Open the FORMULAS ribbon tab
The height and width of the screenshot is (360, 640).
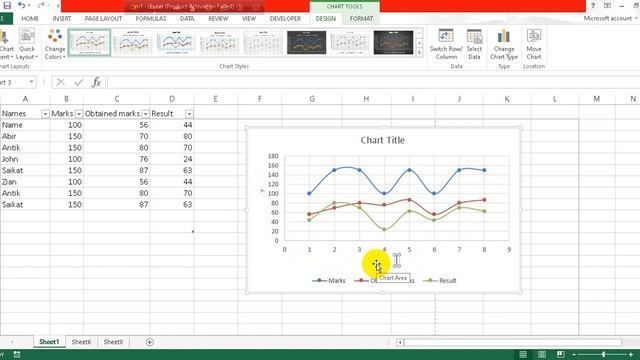151,19
